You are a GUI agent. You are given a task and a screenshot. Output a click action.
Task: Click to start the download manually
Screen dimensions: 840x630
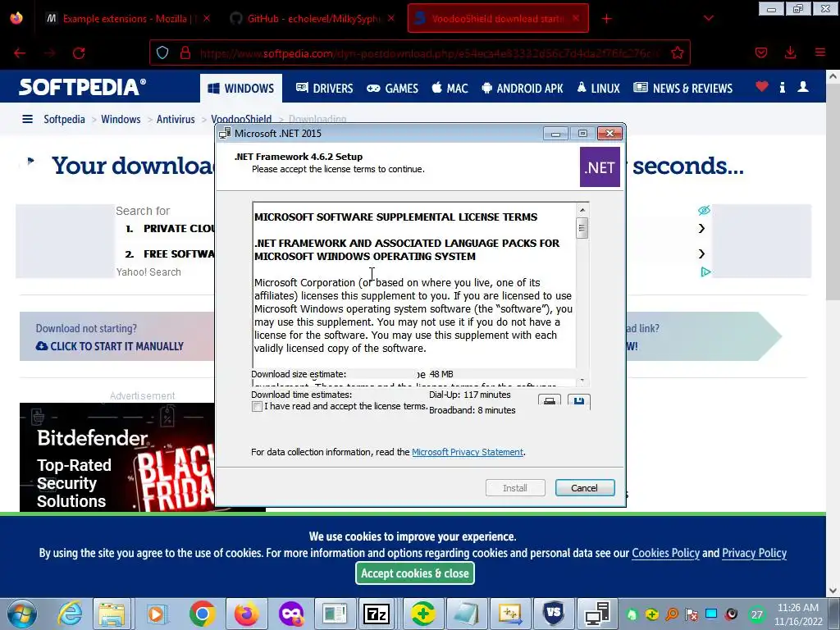[x=110, y=347]
